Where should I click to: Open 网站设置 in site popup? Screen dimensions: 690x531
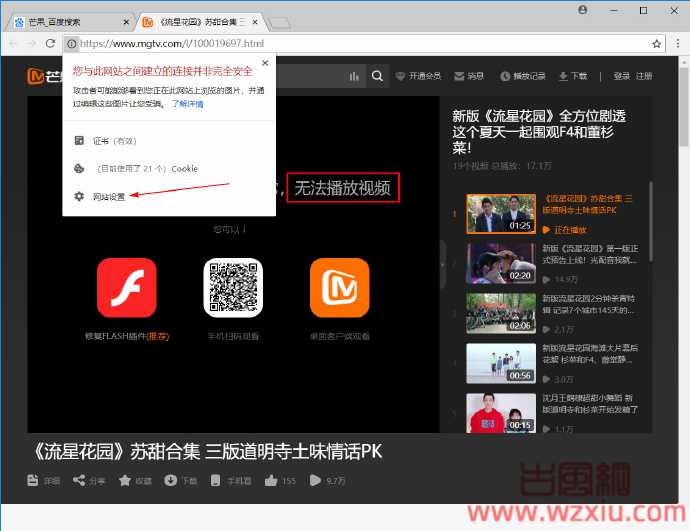109,197
